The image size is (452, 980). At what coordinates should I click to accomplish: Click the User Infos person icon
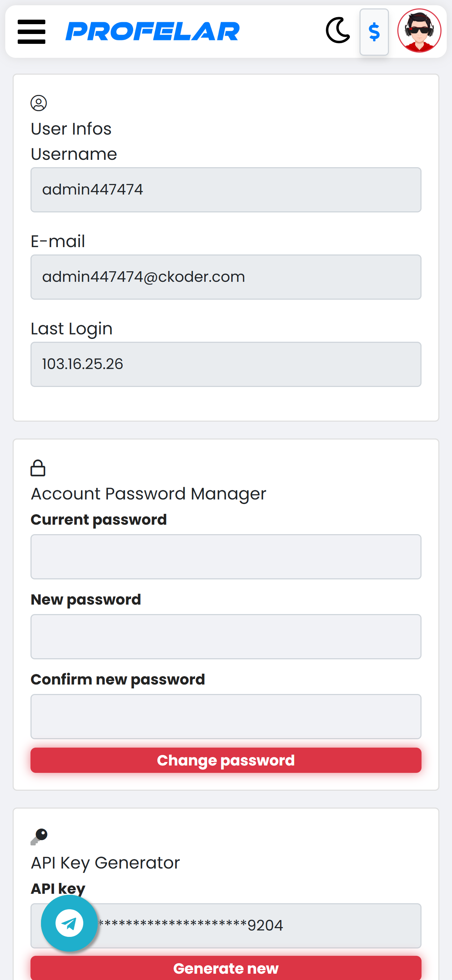[39, 103]
